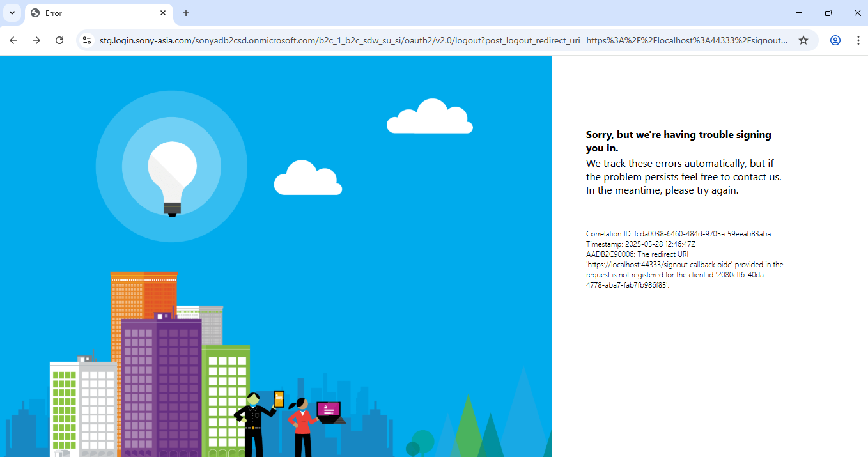Click the "We track these errors automatically" paragraph

pos(683,177)
